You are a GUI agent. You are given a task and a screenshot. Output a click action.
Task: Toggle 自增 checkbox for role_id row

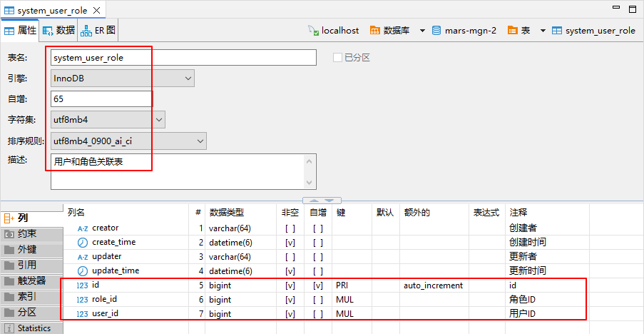click(318, 300)
